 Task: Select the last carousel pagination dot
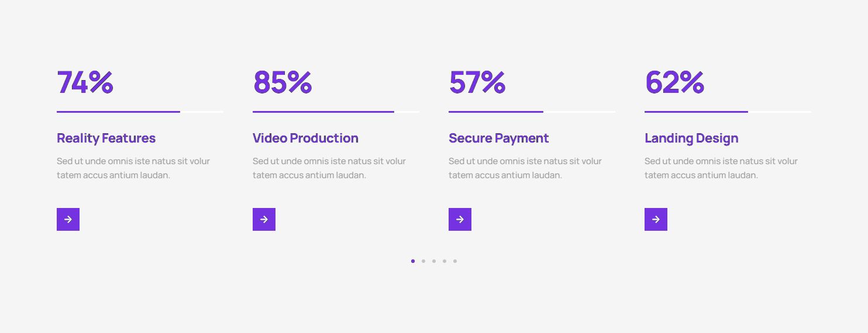point(455,261)
